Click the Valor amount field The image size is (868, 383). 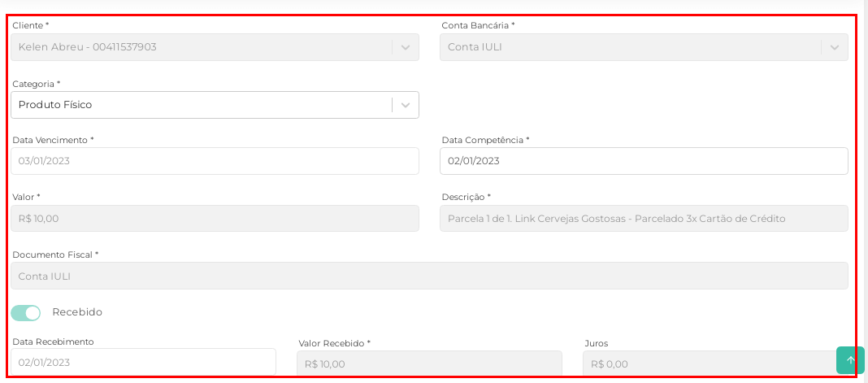point(215,219)
